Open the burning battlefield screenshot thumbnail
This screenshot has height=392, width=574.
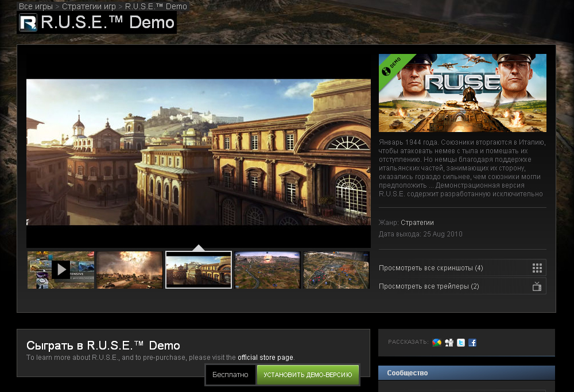pos(130,270)
